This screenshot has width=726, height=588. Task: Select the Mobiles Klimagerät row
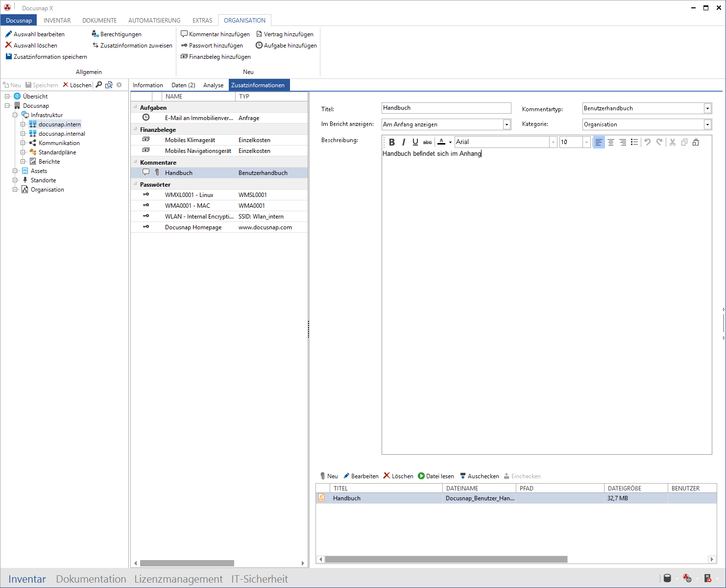(x=219, y=140)
